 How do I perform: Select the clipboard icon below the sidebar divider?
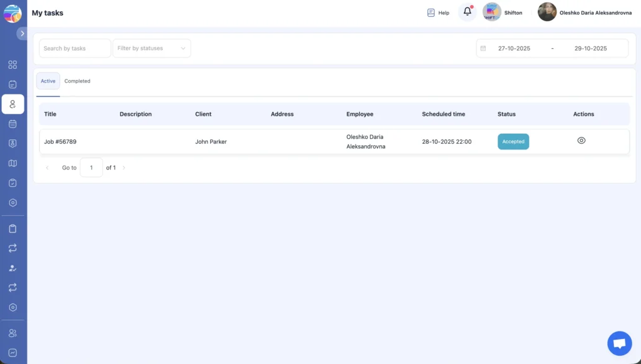pyautogui.click(x=13, y=228)
